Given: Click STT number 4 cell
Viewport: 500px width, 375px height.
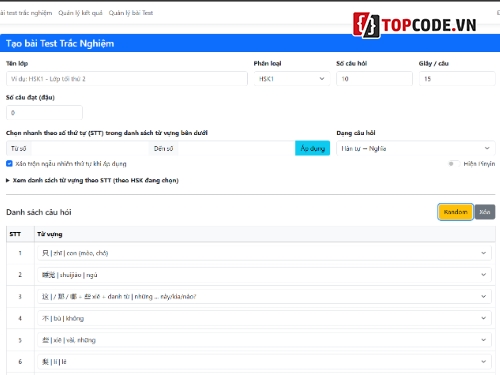Looking at the screenshot, I should 20,318.
